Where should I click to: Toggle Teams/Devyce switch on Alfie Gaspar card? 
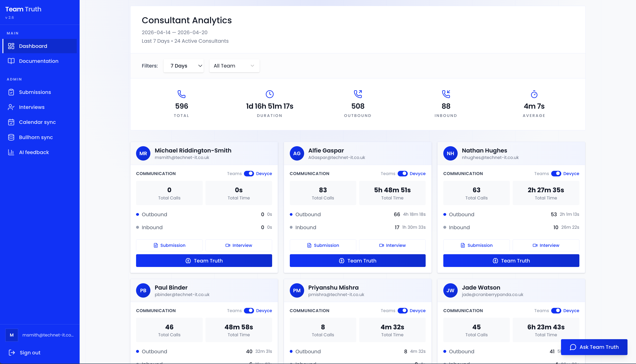[x=402, y=174]
